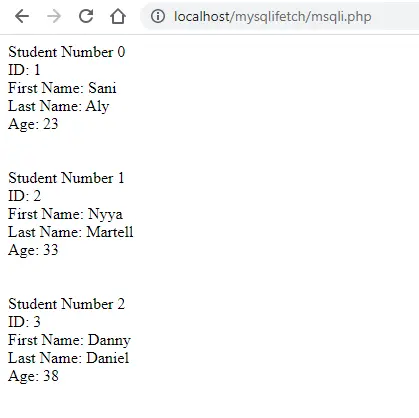Click the Student Number 1 heading text
This screenshot has width=419, height=418.
point(66,178)
